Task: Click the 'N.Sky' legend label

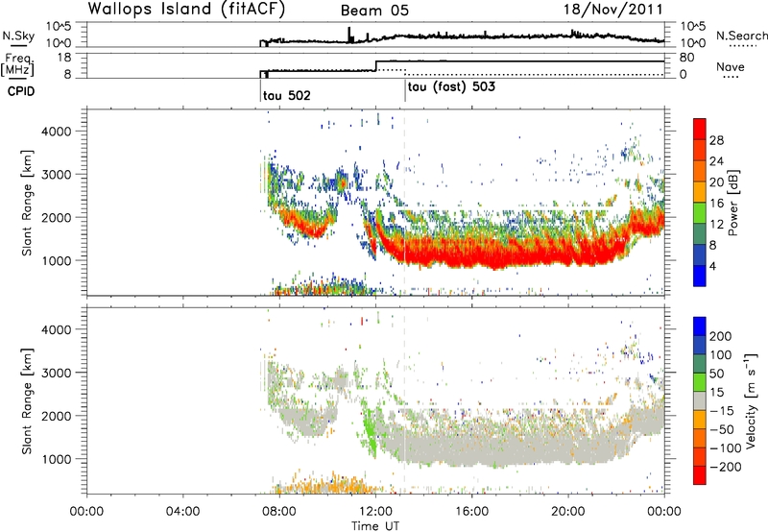Action: (18, 36)
